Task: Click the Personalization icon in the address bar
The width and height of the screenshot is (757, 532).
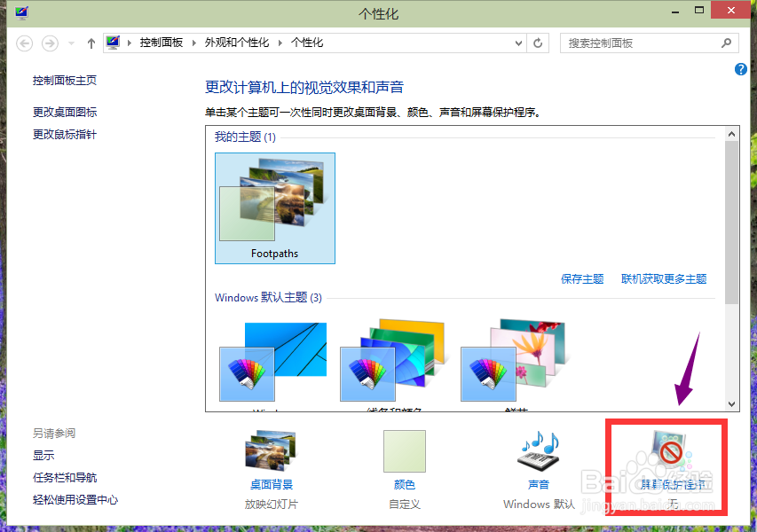Action: tap(113, 41)
